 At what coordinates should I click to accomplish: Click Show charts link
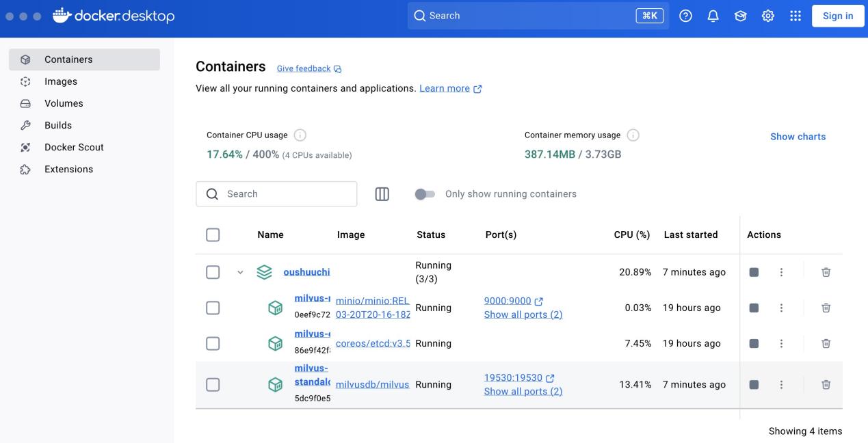(798, 137)
